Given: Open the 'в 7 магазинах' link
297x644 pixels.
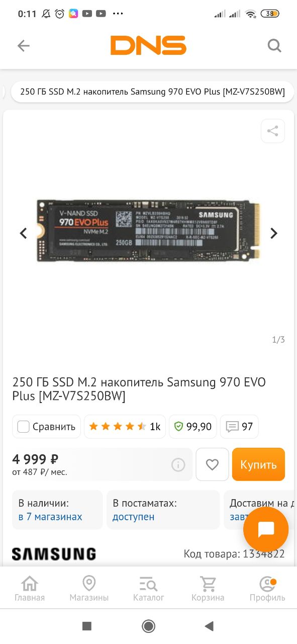Looking at the screenshot, I should (x=50, y=517).
